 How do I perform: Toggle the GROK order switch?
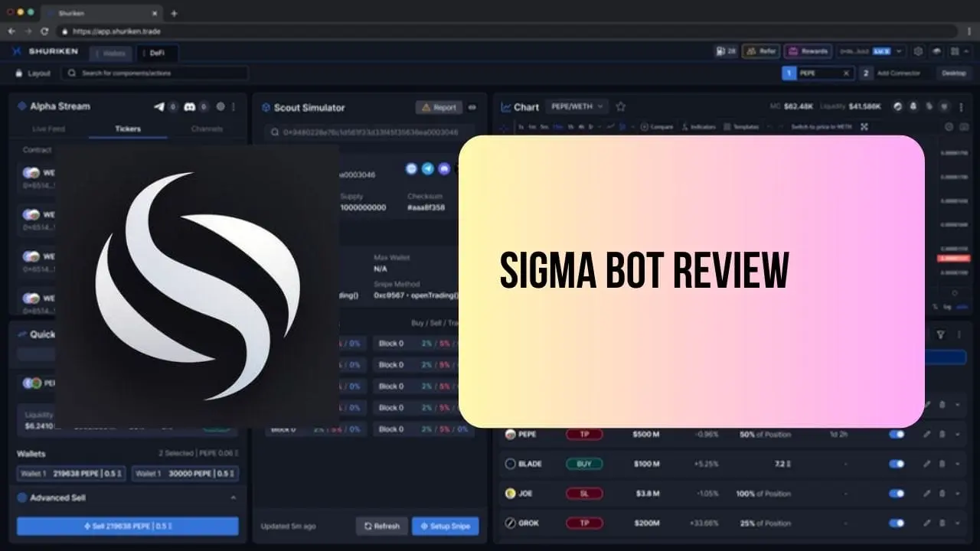click(897, 523)
